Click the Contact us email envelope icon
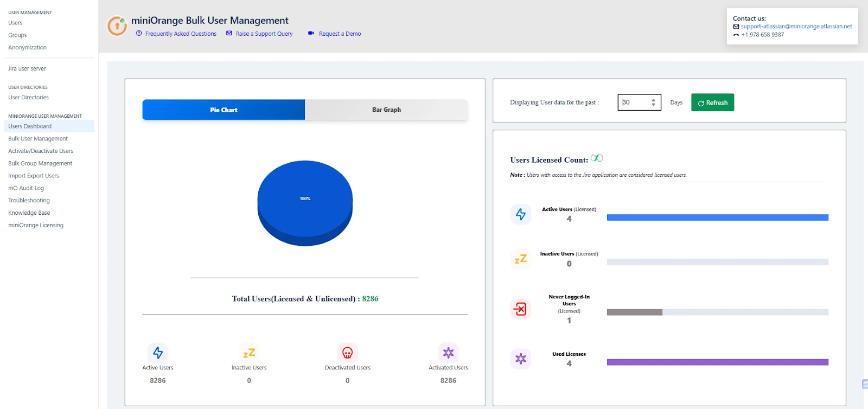 pos(736,27)
